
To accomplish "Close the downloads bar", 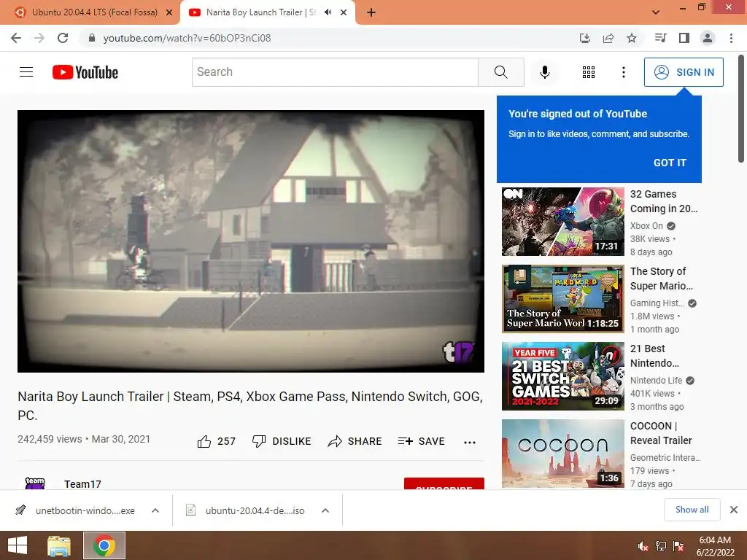I will click(x=734, y=510).
